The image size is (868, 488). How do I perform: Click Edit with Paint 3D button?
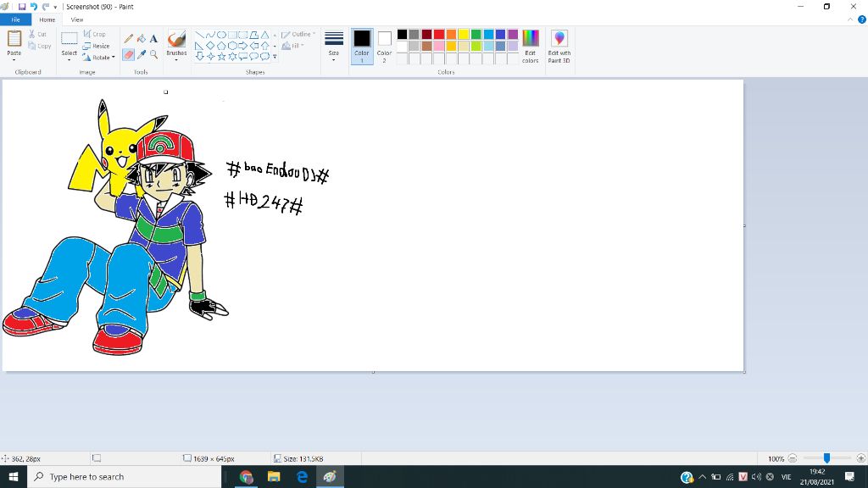[559, 47]
